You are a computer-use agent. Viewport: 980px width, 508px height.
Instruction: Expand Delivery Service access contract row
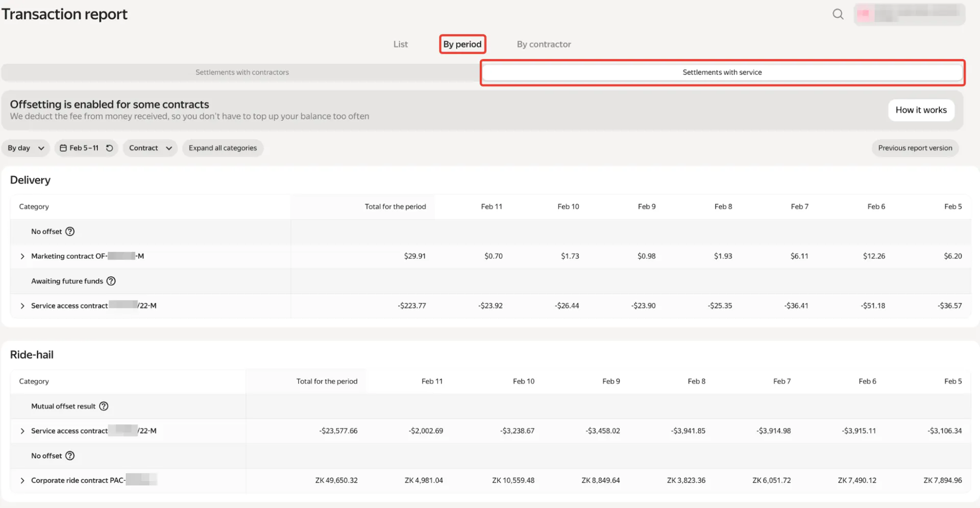coord(22,306)
